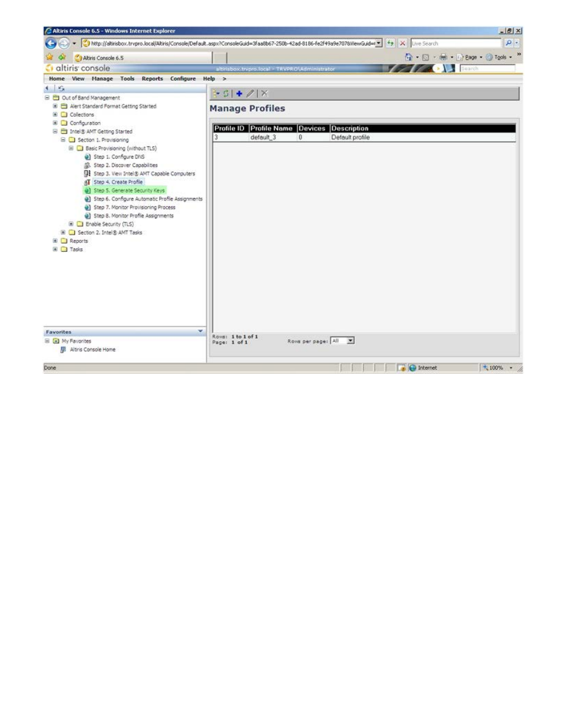The image size is (562, 728).
Task: Click the browser back arrow button
Action: pyautogui.click(x=51, y=43)
